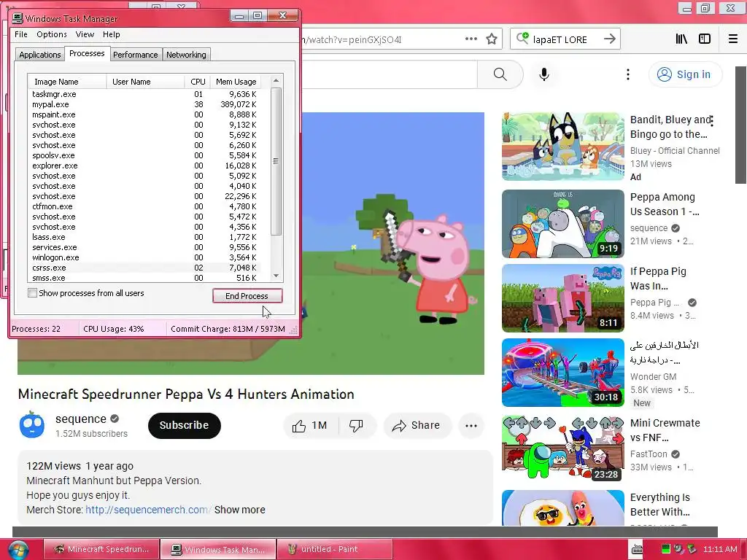The image size is (747, 560).
Task: Sort processes by the CPU column header
Action: pyautogui.click(x=197, y=82)
